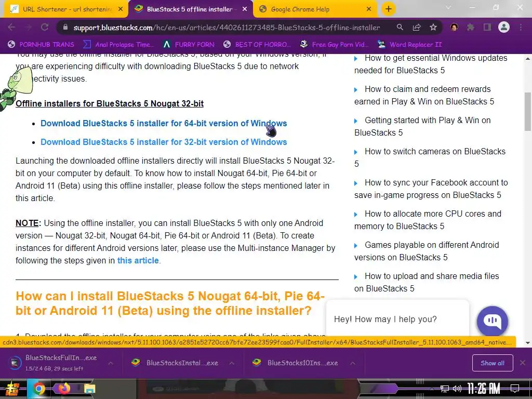Click the page scrollbar thumb
532x399 pixels.
(x=528, y=112)
